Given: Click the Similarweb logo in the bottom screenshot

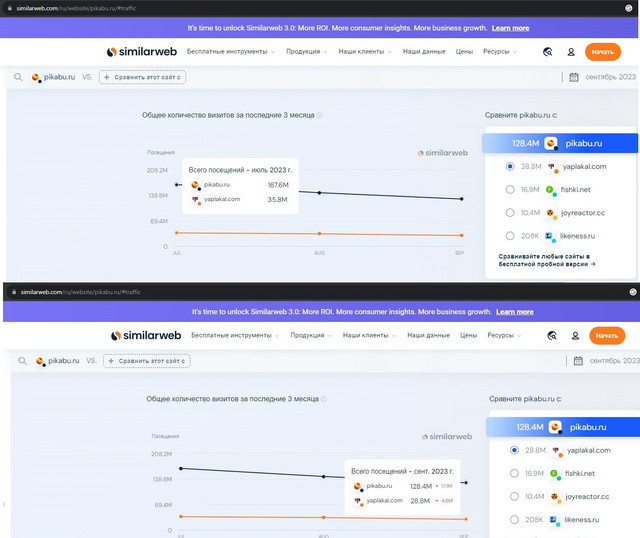Looking at the screenshot, I should click(146, 336).
